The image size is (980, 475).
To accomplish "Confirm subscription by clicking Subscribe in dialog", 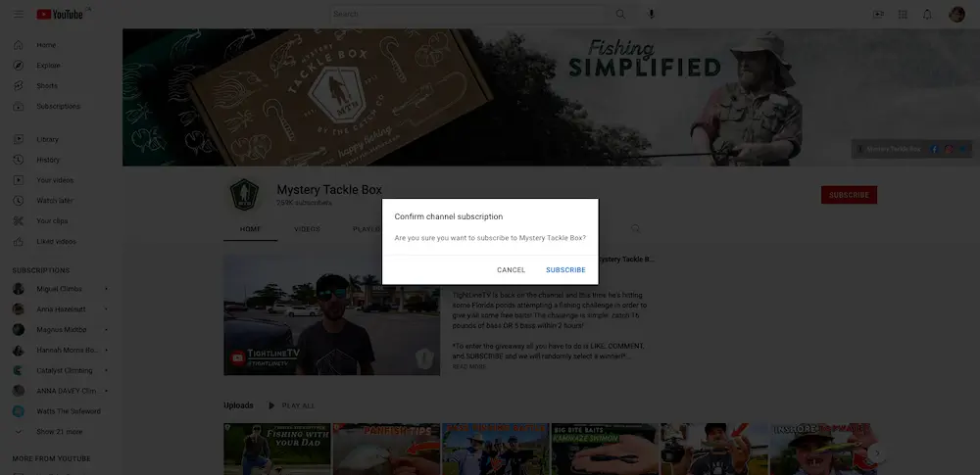I will point(565,269).
